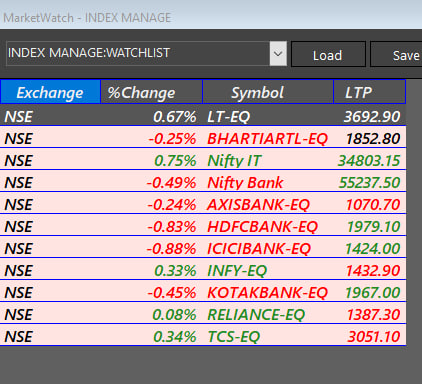Click the -0.88% change value

click(171, 249)
